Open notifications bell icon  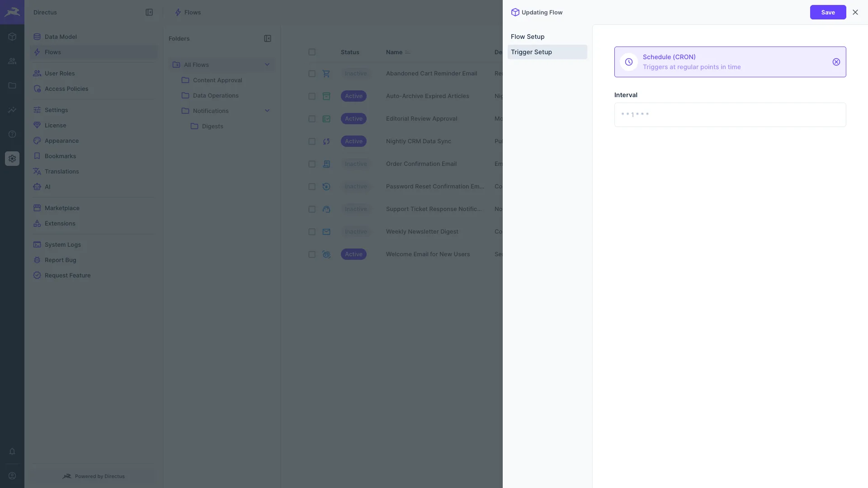pos(12,451)
